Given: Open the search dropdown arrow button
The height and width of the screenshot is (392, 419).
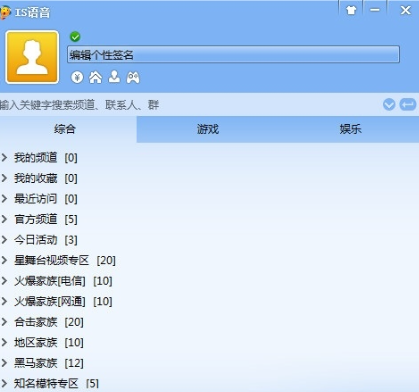Looking at the screenshot, I should click(x=389, y=105).
